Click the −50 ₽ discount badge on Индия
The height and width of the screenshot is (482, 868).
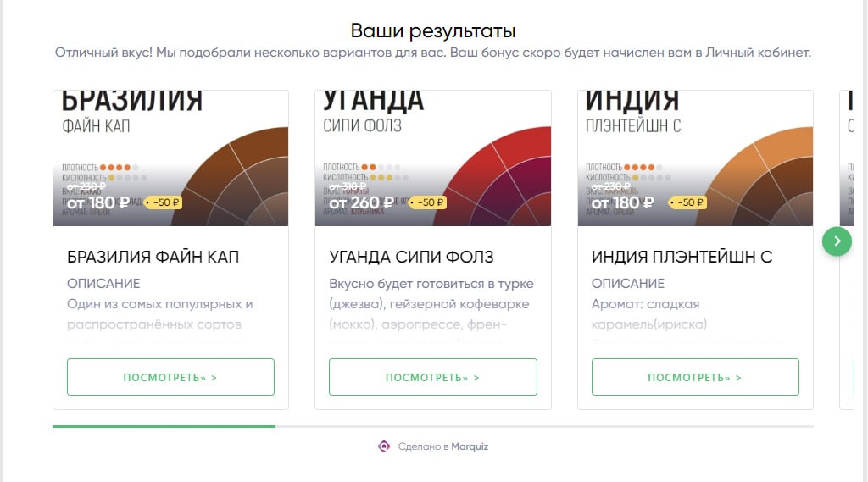[687, 202]
